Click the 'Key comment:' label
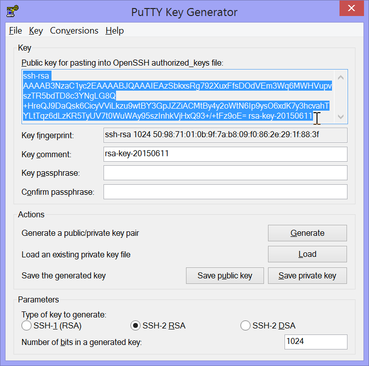 pyautogui.click(x=46, y=154)
